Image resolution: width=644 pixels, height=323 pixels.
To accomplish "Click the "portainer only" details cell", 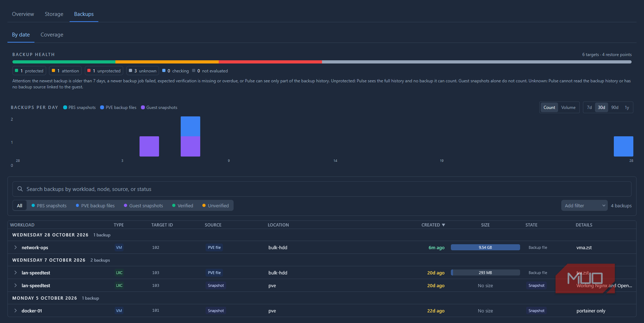I will click(x=591, y=311).
